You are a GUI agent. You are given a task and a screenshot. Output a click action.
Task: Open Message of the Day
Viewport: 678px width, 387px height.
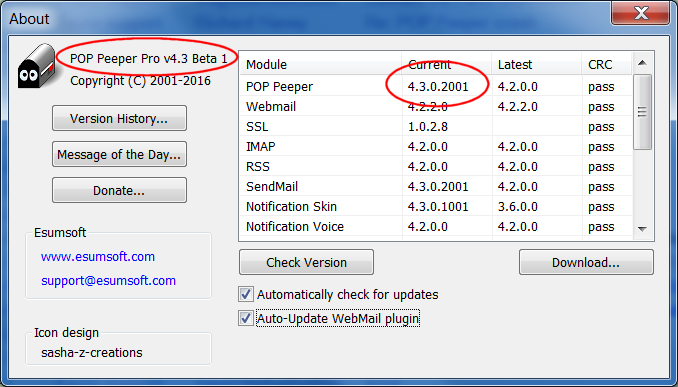[119, 154]
